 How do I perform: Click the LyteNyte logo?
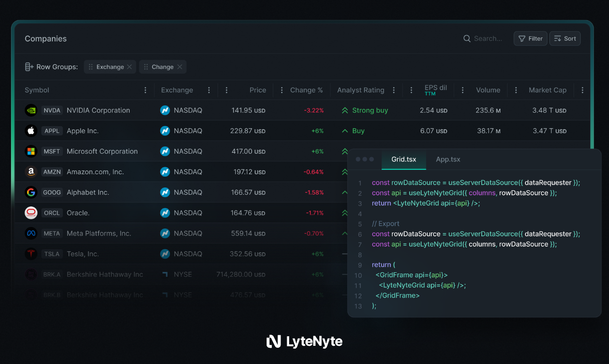coord(304,341)
